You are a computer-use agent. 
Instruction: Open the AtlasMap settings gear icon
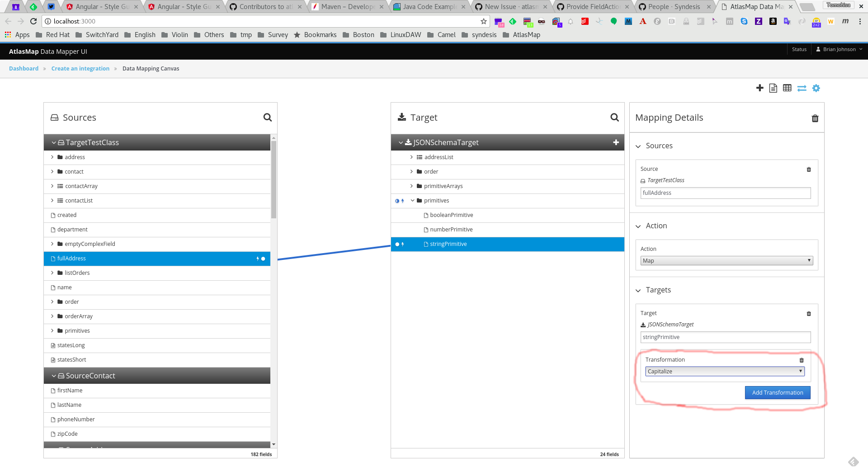pos(816,88)
